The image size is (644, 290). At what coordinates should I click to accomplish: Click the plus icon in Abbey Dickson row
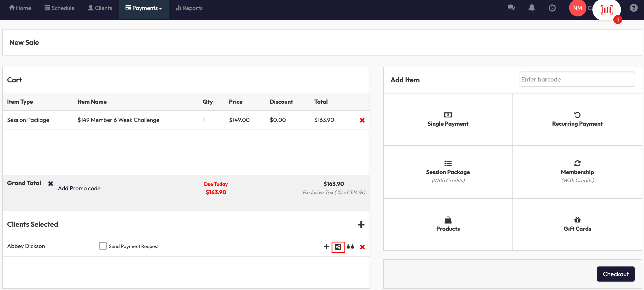tap(326, 247)
